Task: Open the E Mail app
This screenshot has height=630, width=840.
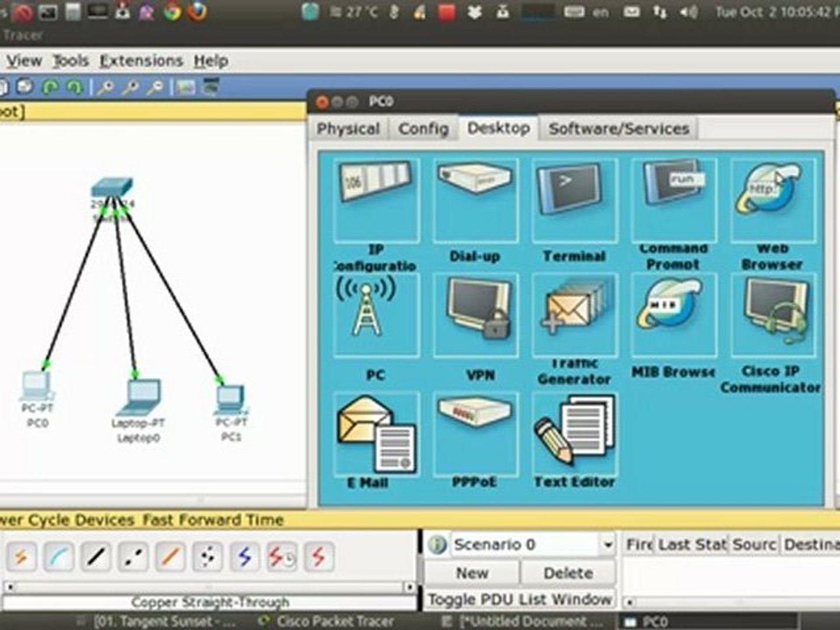Action: pos(376,433)
